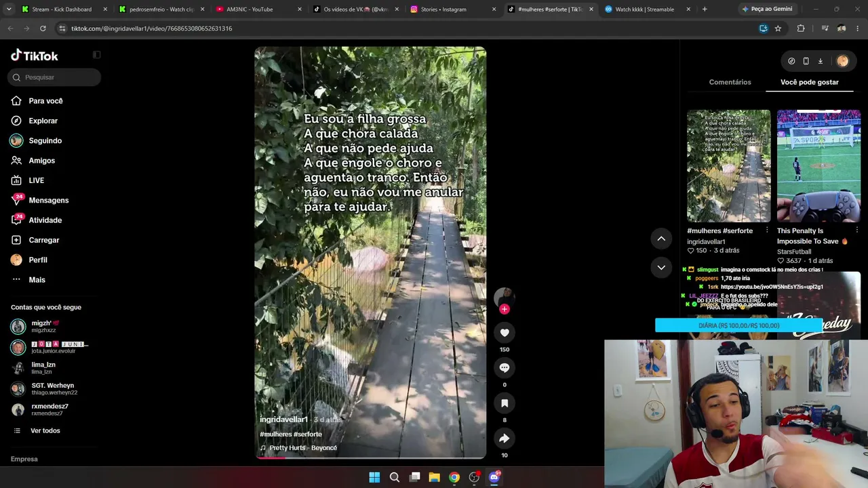Click the TikTok coins icon in header

(x=791, y=61)
